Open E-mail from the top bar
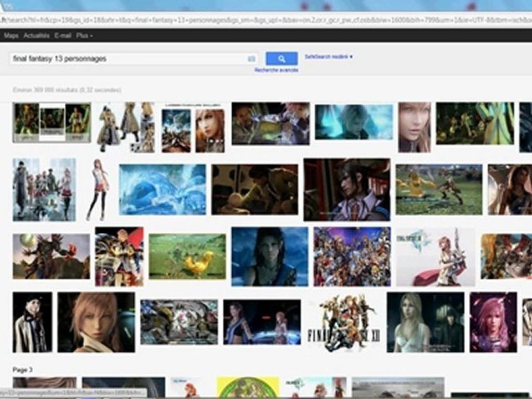532x399 pixels. pos(63,35)
